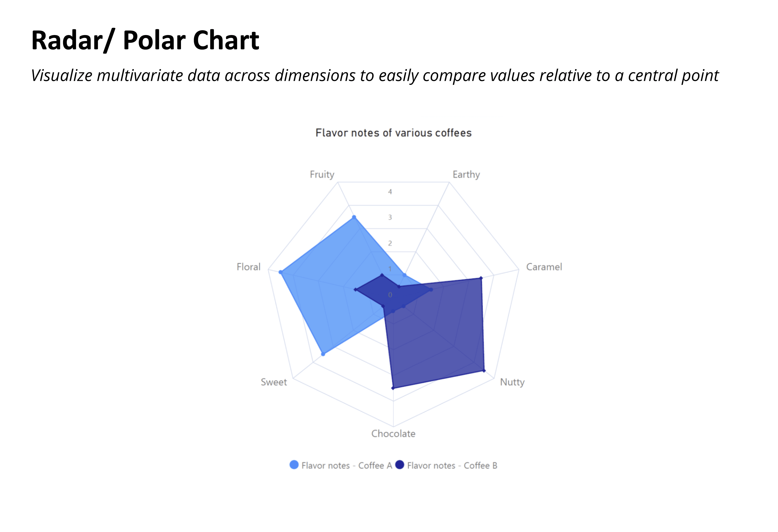The width and height of the screenshot is (778, 532).
Task: Select the Caramel axis label
Action: (544, 267)
